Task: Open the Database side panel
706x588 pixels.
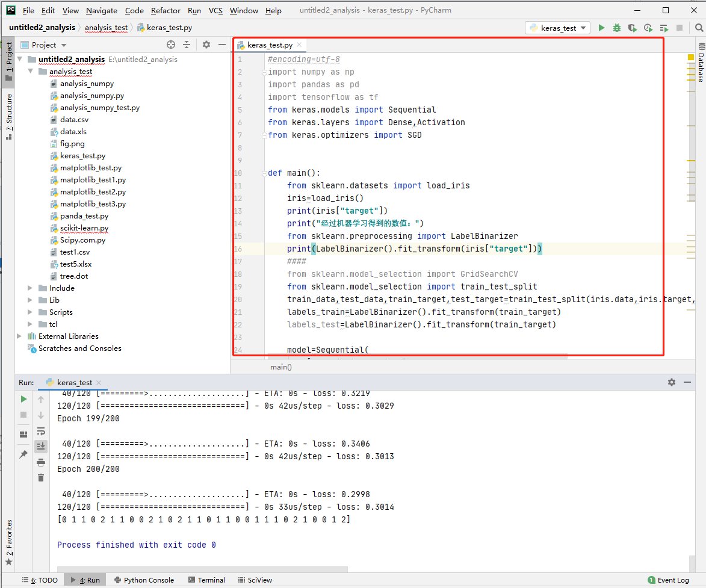Action: tap(701, 63)
